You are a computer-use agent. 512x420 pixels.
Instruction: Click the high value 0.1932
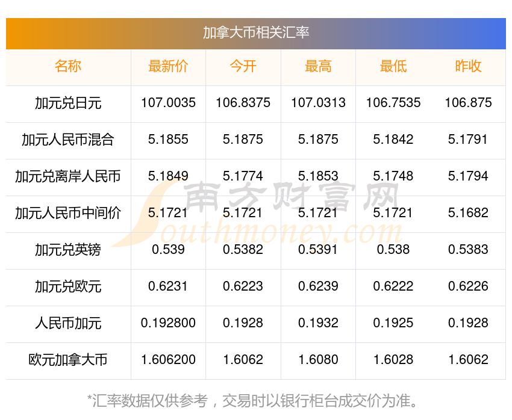318,323
